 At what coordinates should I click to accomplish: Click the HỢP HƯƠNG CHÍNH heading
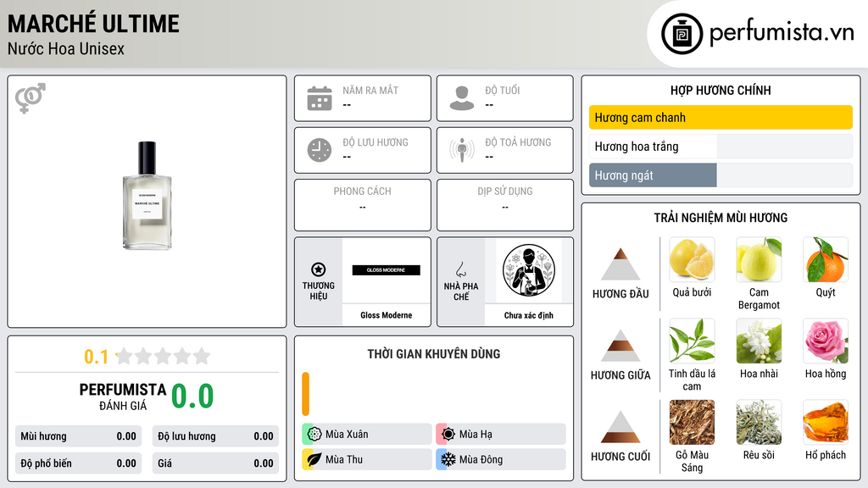(x=721, y=90)
